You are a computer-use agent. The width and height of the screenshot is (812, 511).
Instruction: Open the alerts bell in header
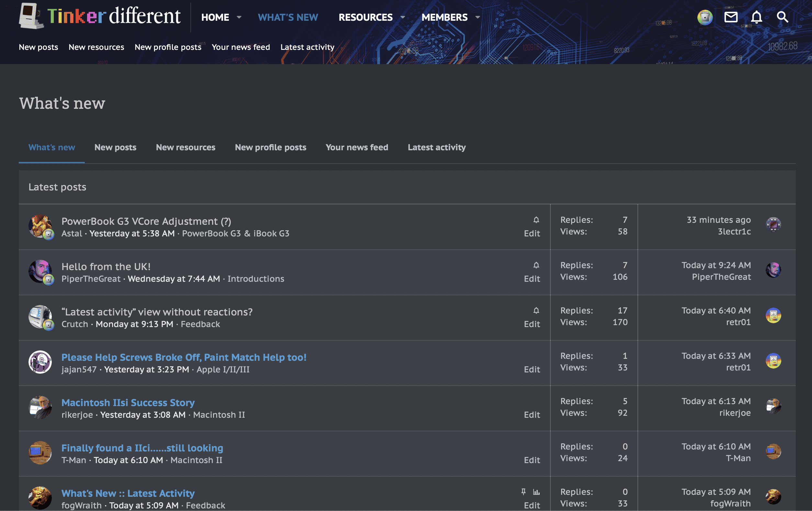coord(756,17)
